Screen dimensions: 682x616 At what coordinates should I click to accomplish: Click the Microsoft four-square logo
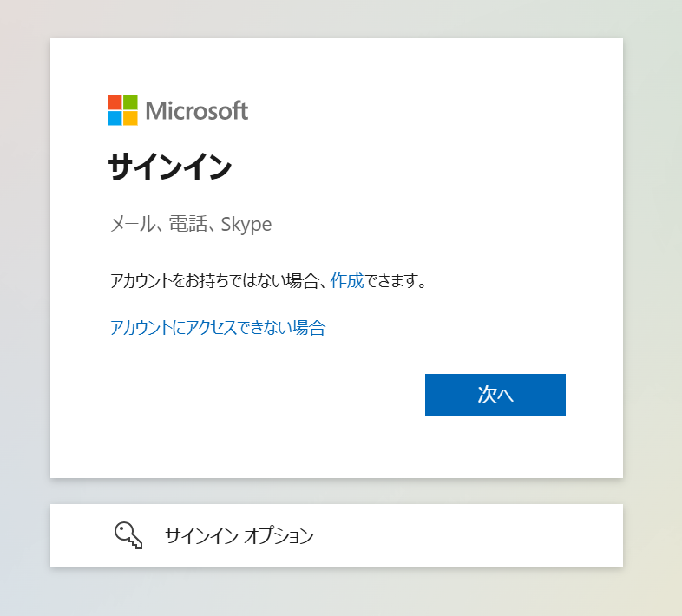point(122,110)
